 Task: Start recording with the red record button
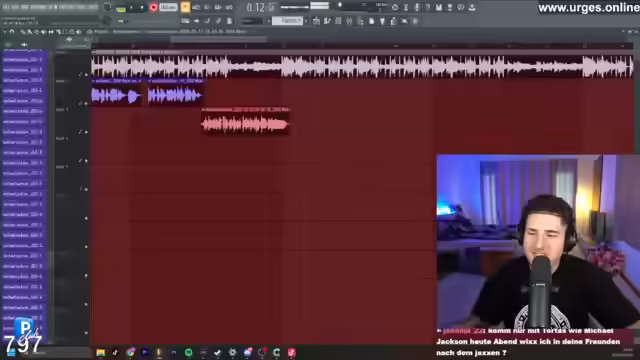pyautogui.click(x=153, y=7)
